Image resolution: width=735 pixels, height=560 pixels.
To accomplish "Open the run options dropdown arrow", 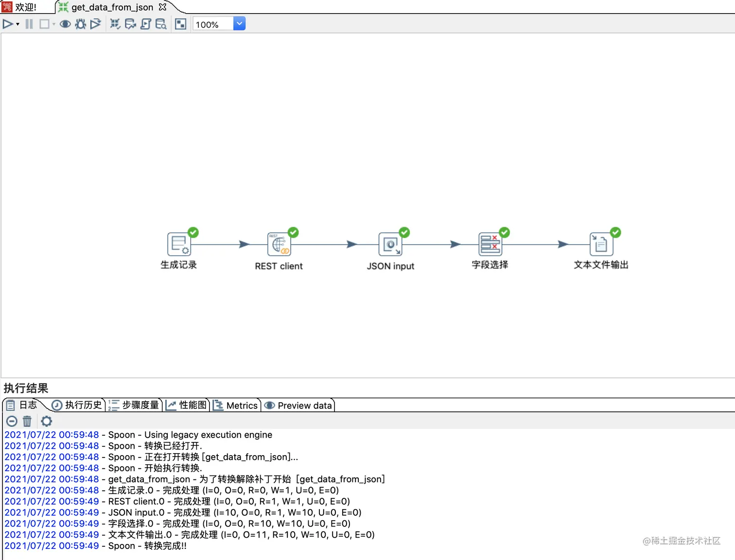I will (x=18, y=24).
